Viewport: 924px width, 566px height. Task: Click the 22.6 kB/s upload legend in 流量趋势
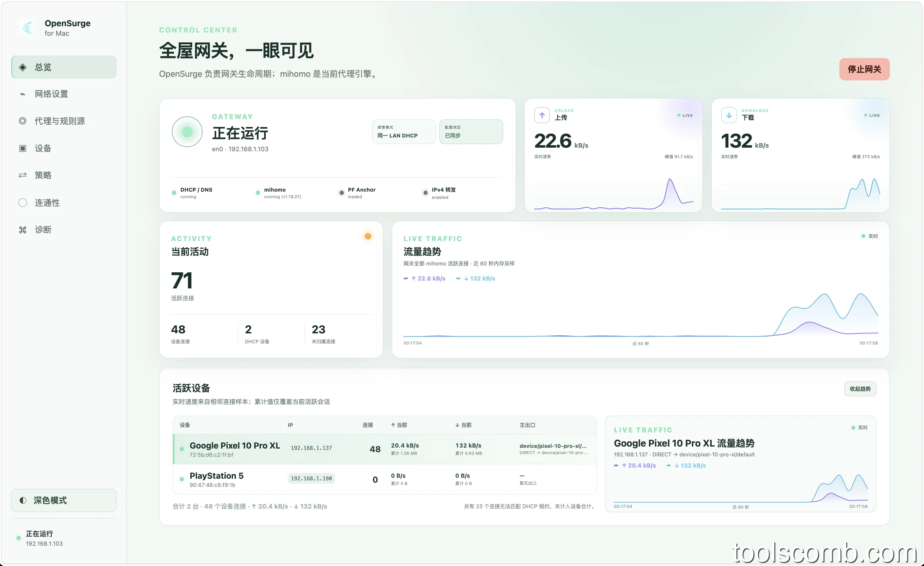(x=425, y=278)
